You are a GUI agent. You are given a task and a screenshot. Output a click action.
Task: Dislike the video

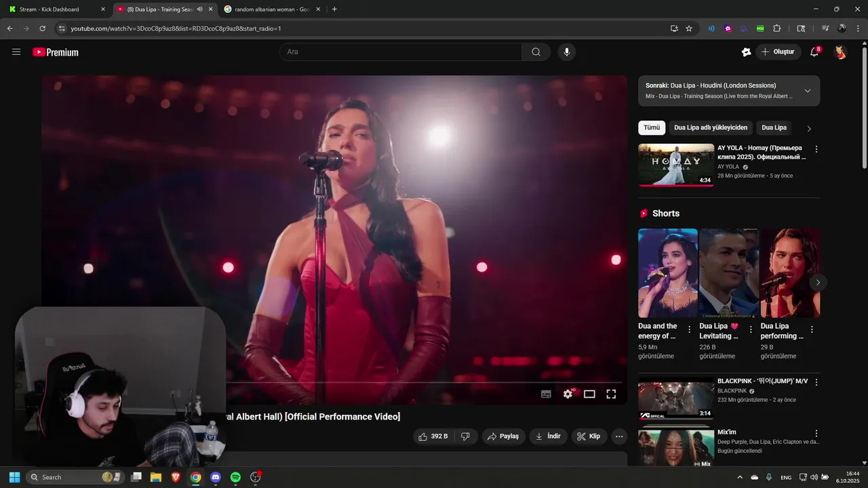[465, 436]
